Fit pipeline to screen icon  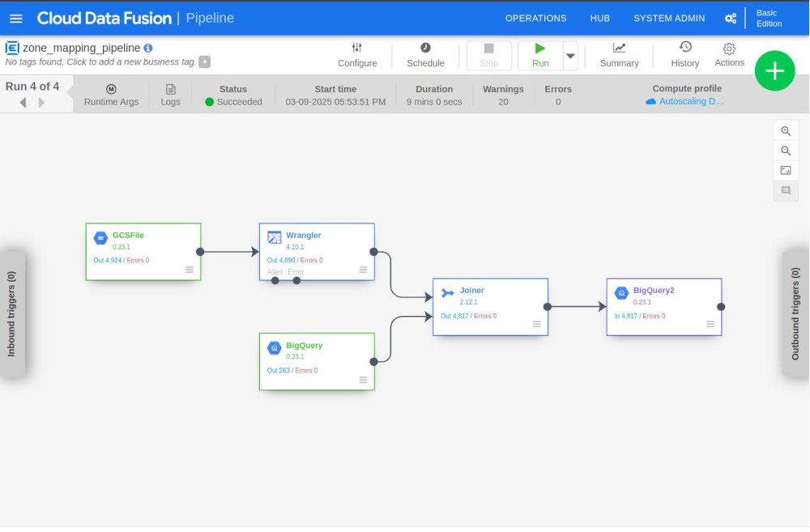785,170
